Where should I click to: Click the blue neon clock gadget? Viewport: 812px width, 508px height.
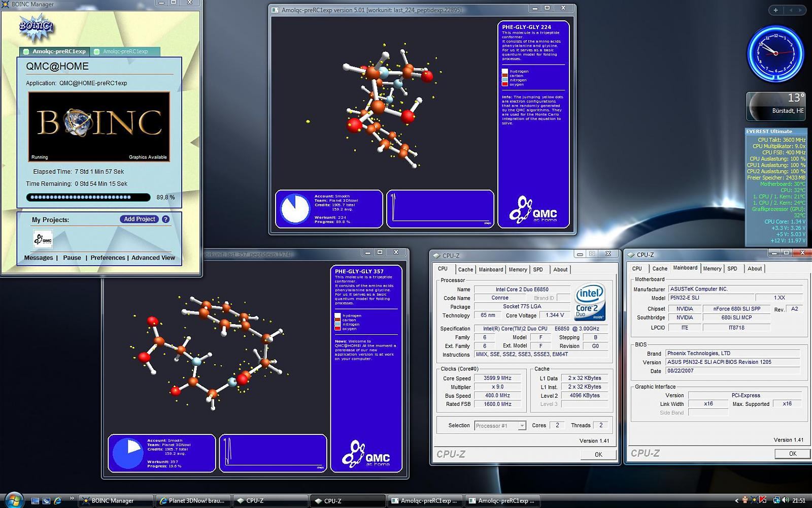tap(775, 54)
